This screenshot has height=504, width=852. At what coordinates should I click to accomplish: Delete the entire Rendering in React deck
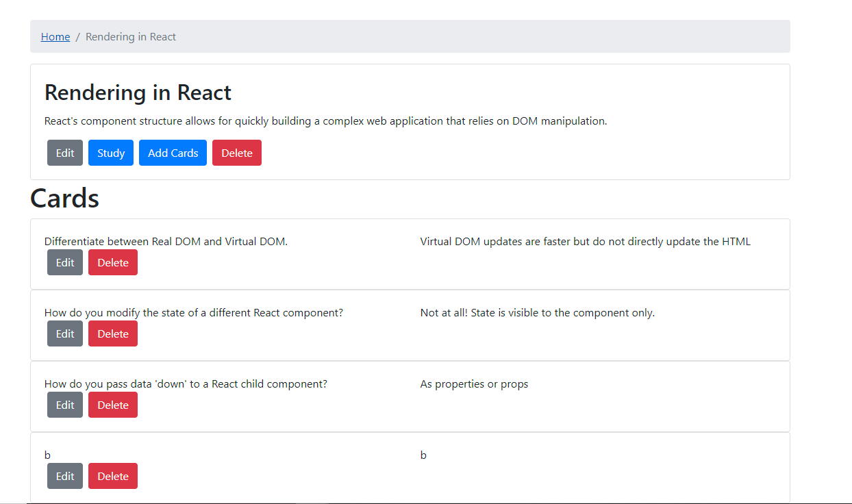[x=236, y=152]
